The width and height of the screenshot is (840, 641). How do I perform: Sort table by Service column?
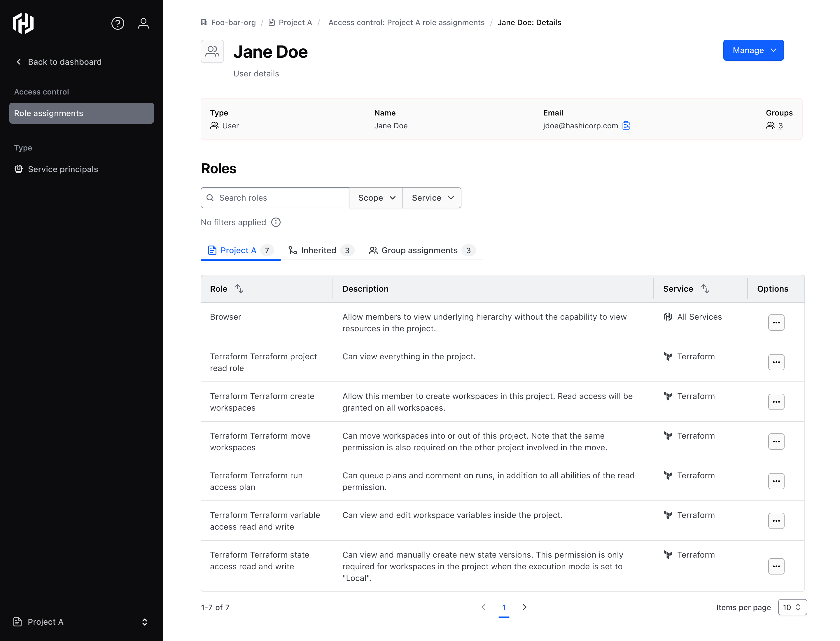point(705,289)
